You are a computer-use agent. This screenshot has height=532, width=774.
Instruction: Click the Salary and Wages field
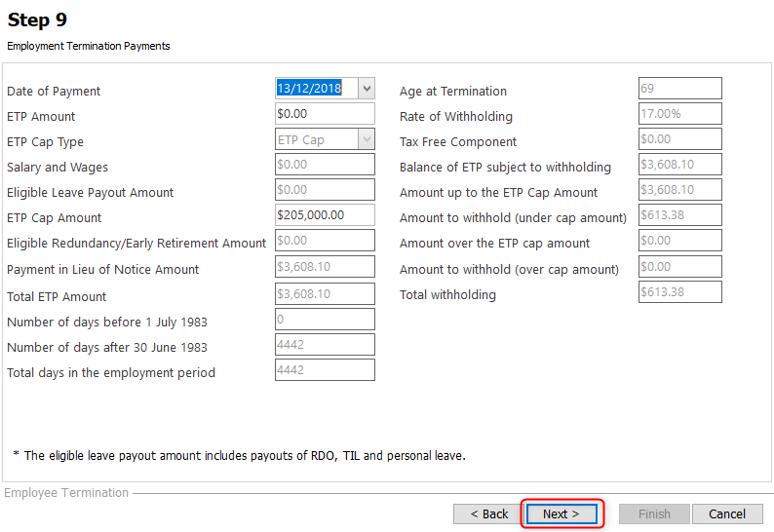(x=325, y=165)
